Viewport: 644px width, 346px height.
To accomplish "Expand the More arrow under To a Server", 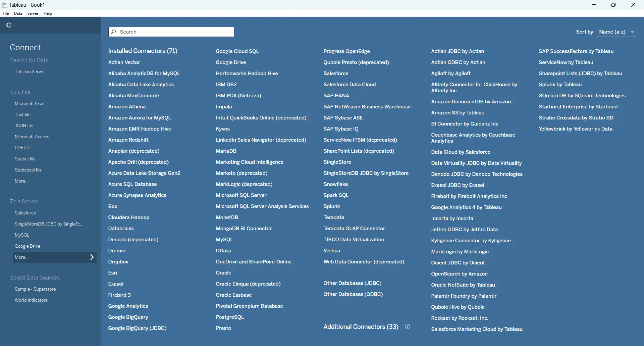I will point(92,257).
